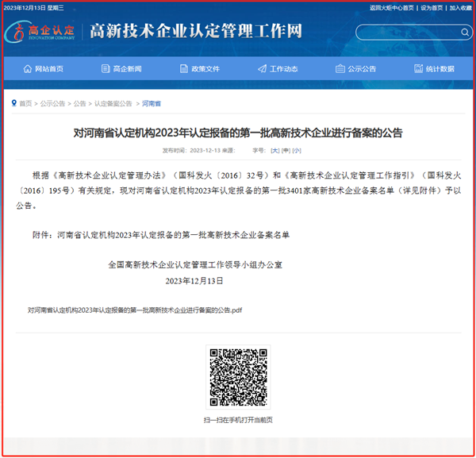The height and width of the screenshot is (458, 476).
Task: Set font size to 大 (large)
Action: point(275,150)
